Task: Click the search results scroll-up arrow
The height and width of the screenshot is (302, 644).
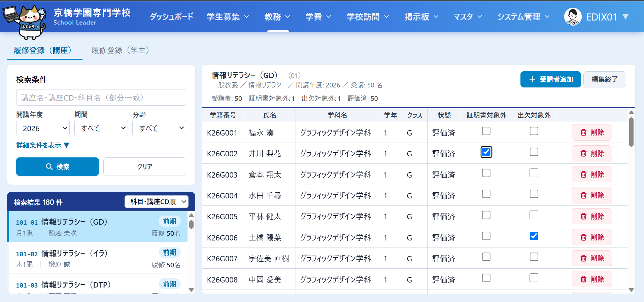Action: click(191, 215)
